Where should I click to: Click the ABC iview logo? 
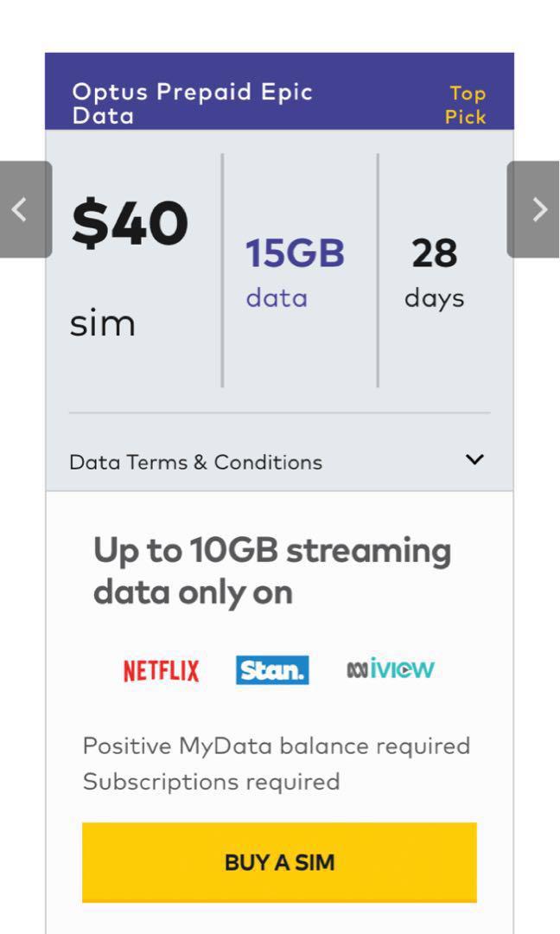tap(388, 668)
